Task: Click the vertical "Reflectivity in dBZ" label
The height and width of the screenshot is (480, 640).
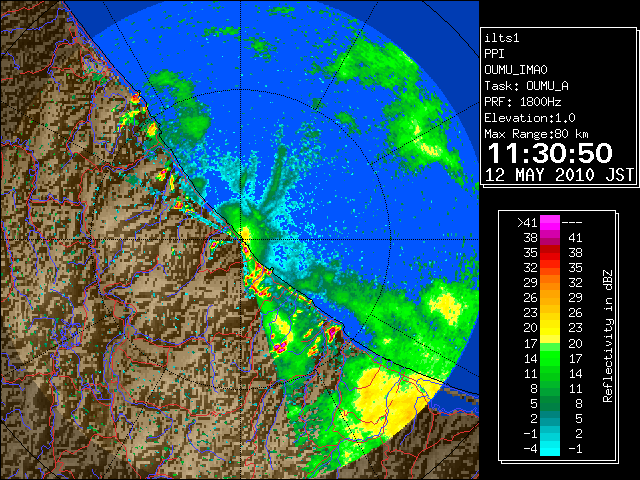Action: pyautogui.click(x=608, y=336)
